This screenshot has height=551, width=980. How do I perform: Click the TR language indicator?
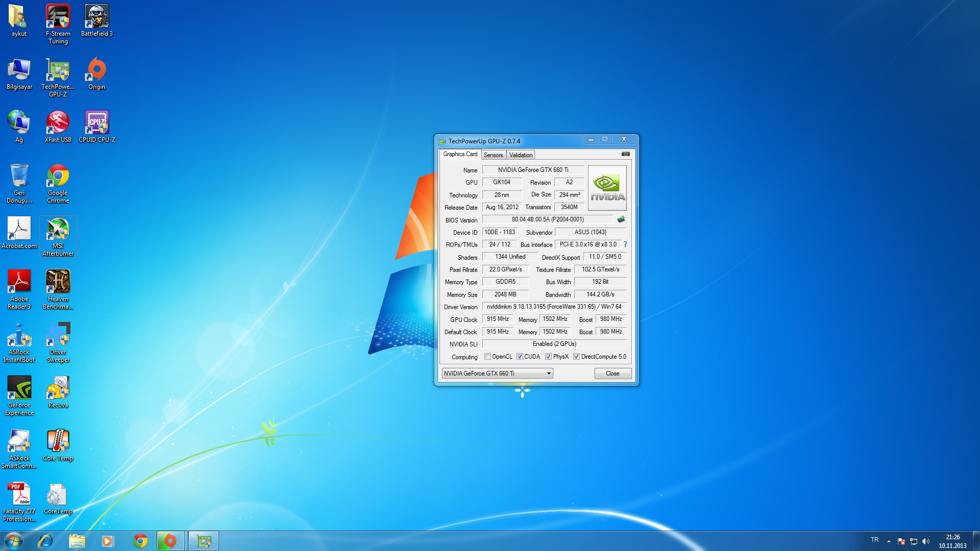[875, 540]
